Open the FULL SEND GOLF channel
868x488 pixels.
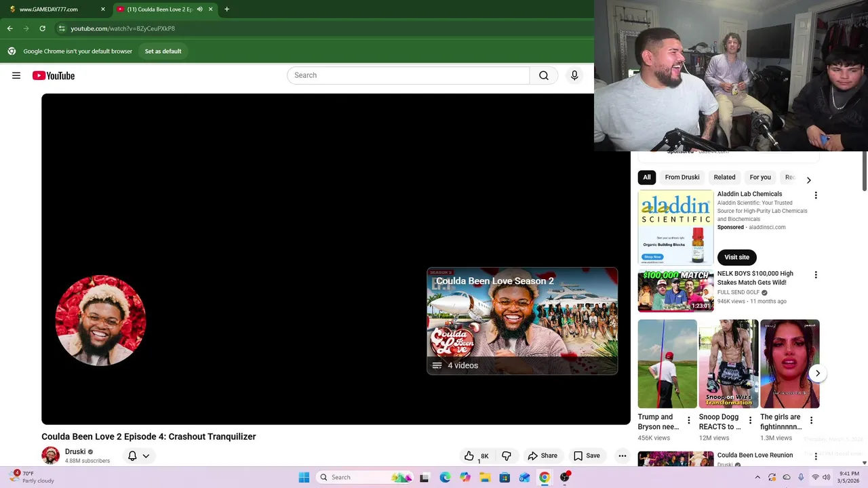click(738, 293)
